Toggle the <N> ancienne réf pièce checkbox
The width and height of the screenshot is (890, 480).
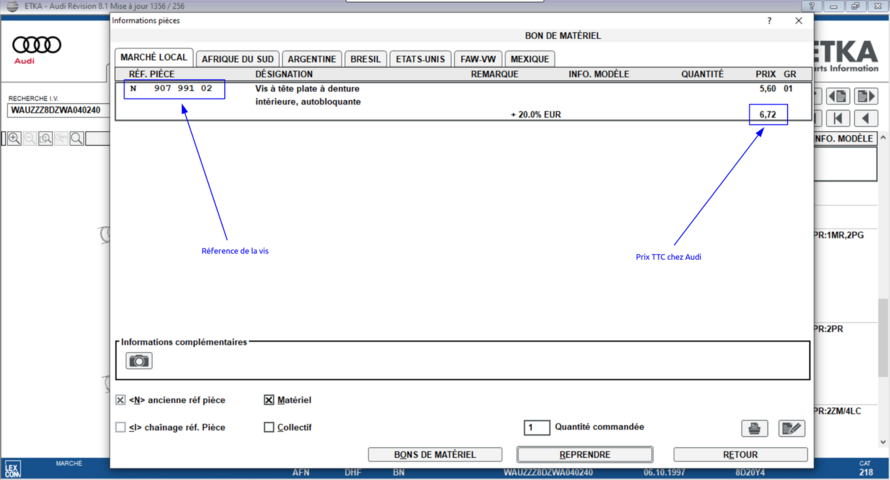120,400
